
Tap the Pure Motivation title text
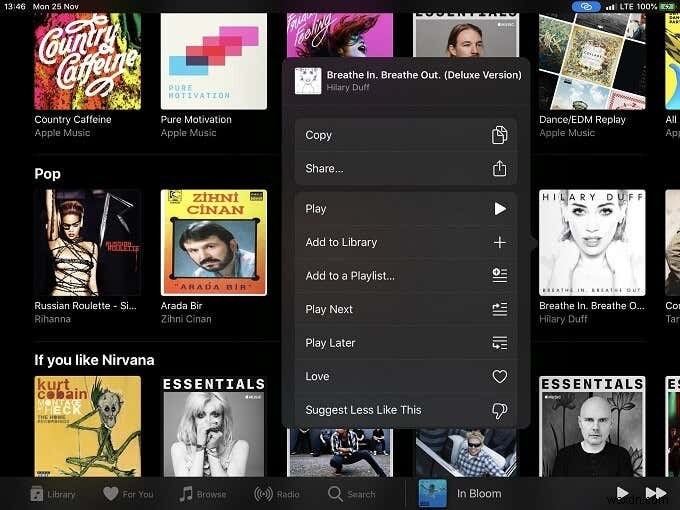tap(196, 119)
